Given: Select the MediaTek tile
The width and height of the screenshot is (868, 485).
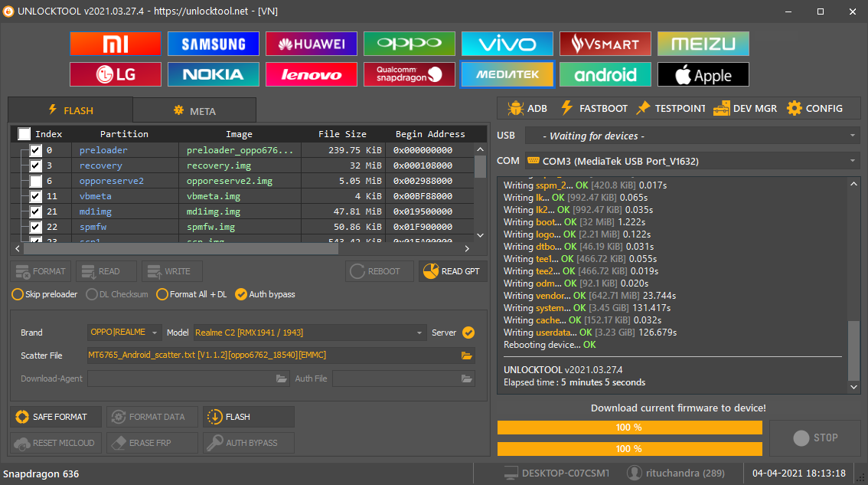Looking at the screenshot, I should [507, 74].
